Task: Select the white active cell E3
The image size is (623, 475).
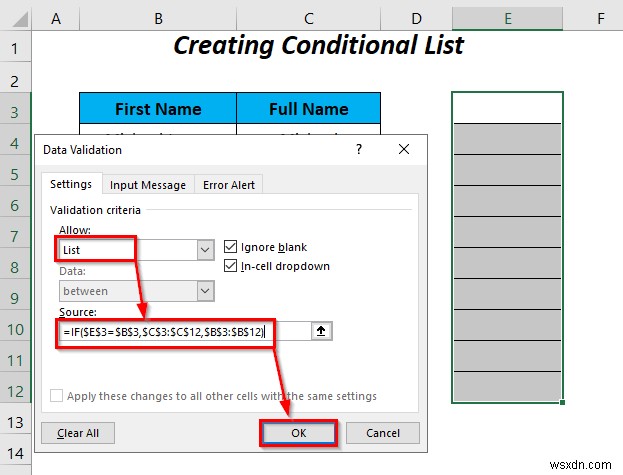Action: tap(507, 108)
